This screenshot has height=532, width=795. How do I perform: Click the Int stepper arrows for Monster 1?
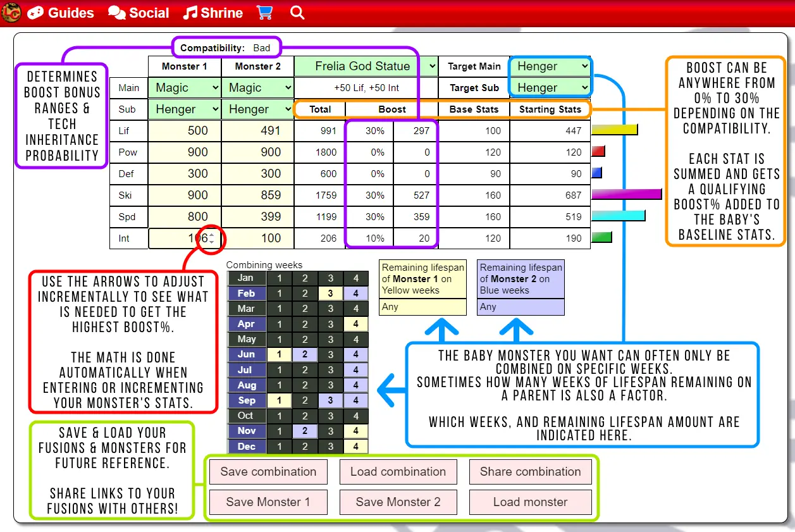213,238
